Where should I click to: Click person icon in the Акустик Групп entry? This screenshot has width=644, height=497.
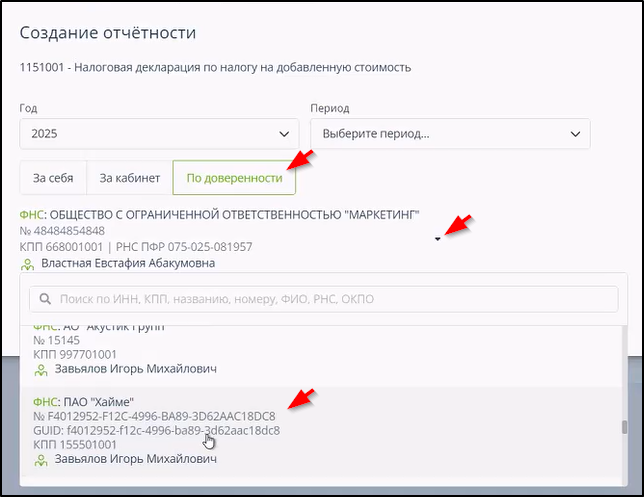(x=41, y=370)
